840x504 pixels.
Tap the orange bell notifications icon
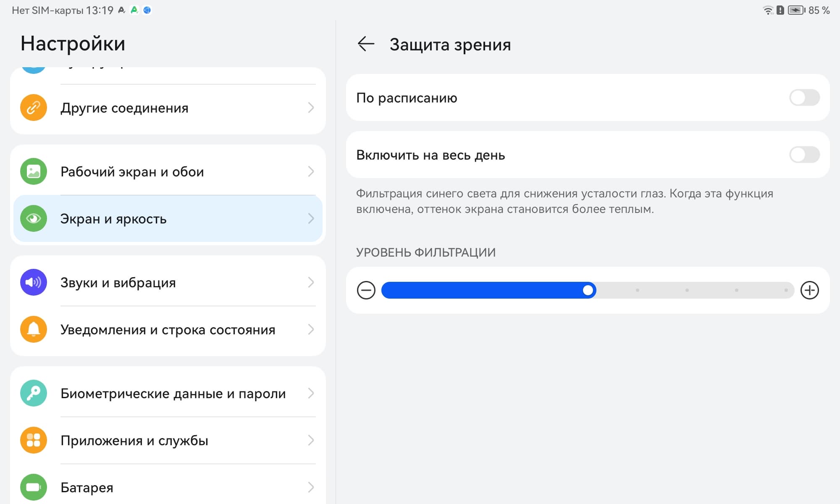[x=34, y=329]
